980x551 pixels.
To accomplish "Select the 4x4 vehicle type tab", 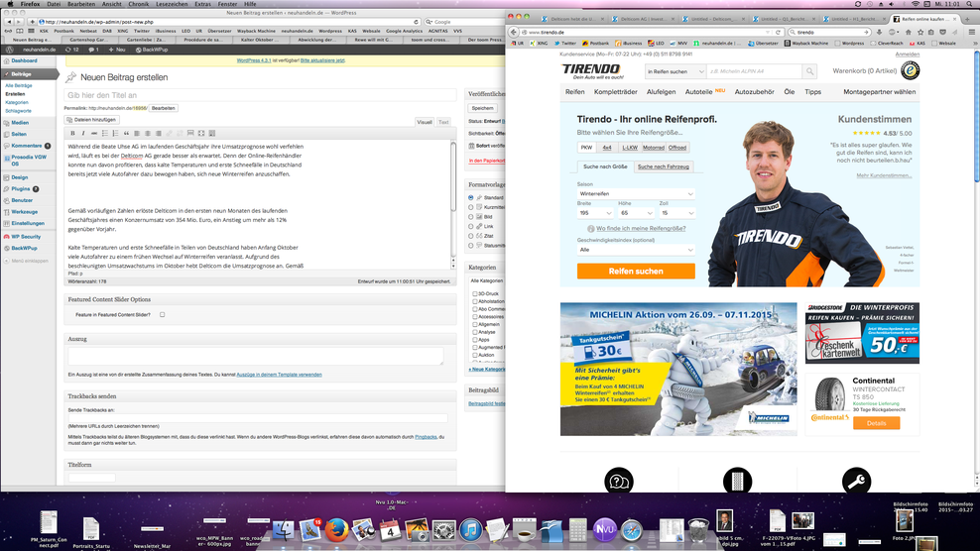I will [x=607, y=148].
